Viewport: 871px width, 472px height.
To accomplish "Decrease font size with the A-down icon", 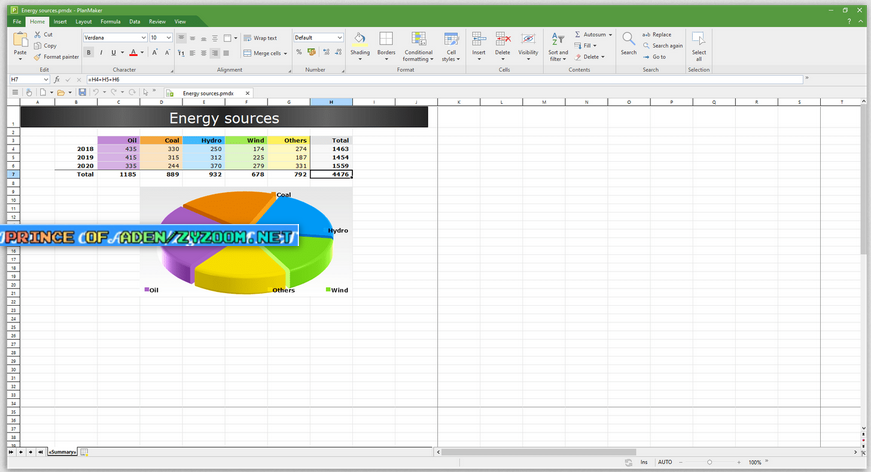I will [x=167, y=52].
